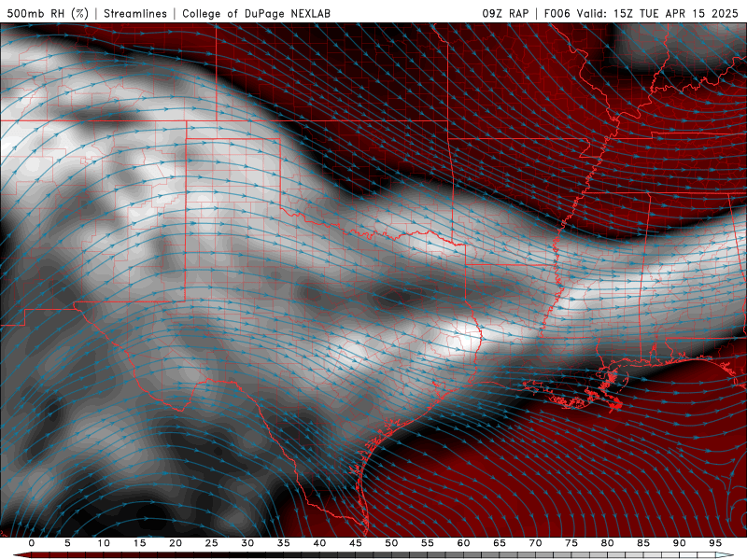747x560 pixels.
Task: Click the colorbar value "90"
Action: 679,543
